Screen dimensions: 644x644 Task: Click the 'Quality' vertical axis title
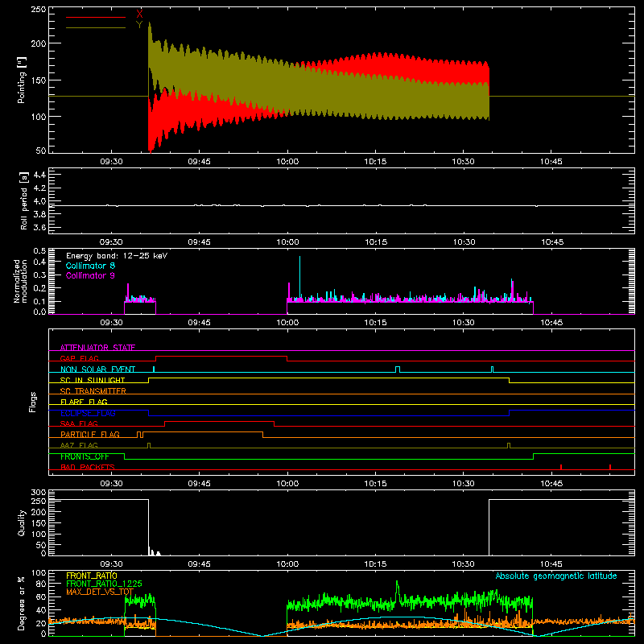[22, 522]
